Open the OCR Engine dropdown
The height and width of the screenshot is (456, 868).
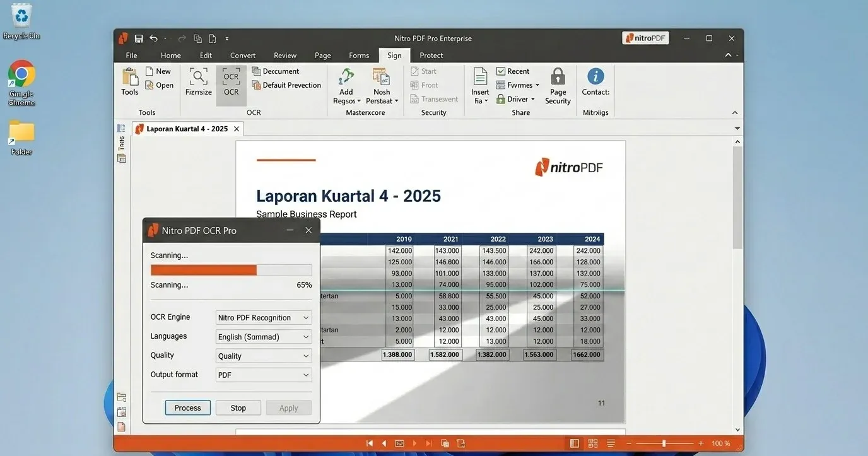click(264, 318)
